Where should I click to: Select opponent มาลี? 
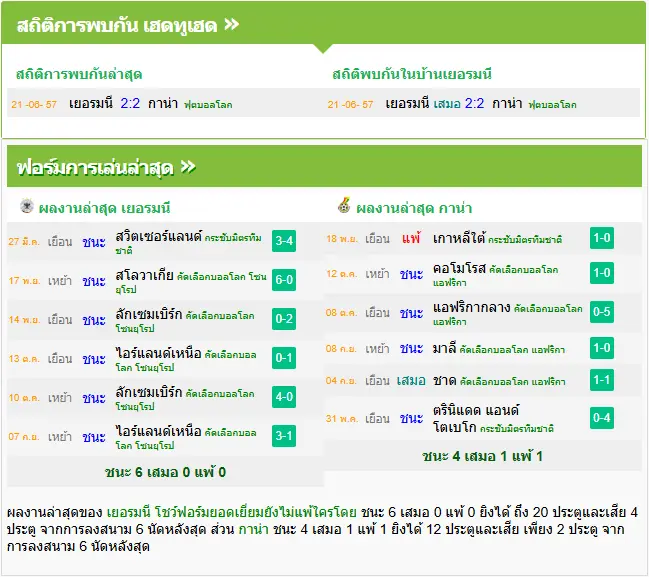point(445,349)
